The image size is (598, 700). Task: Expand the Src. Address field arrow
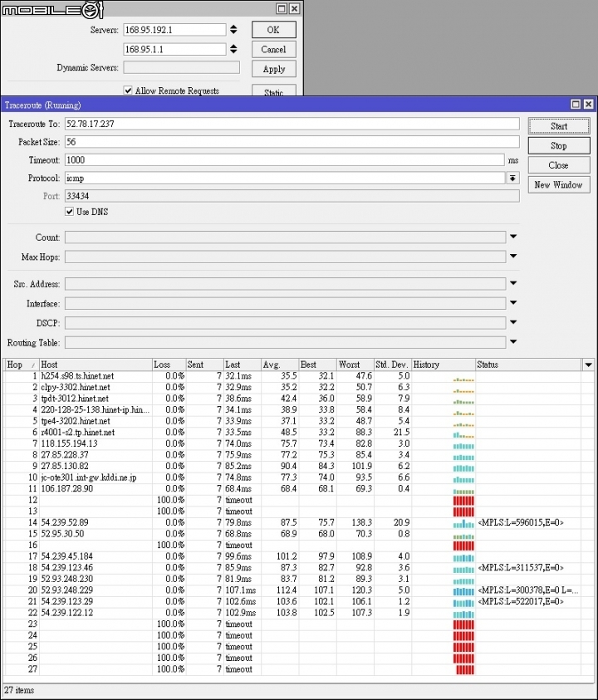[513, 283]
